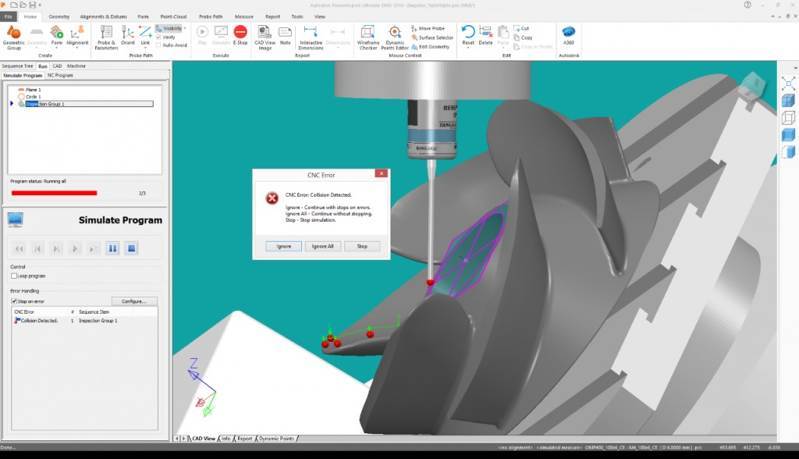
Task: Open the Geometry ribbon tab
Action: (x=59, y=17)
